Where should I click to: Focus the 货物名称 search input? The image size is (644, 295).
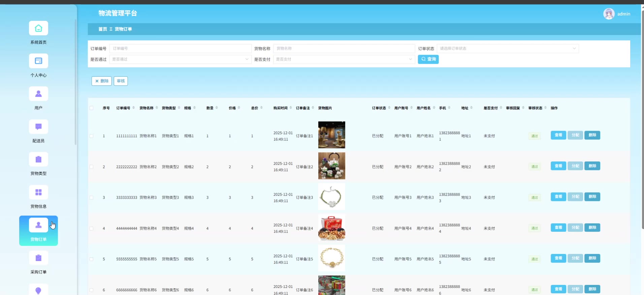344,48
